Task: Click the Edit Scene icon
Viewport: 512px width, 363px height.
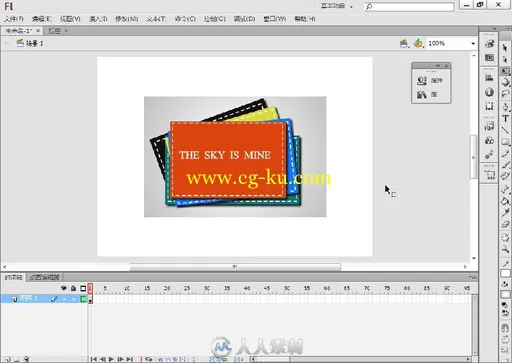Action: click(x=404, y=43)
